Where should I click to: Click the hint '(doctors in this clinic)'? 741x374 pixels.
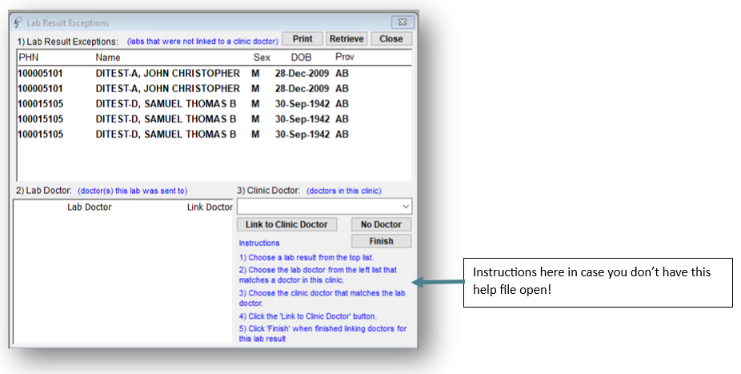(x=344, y=191)
